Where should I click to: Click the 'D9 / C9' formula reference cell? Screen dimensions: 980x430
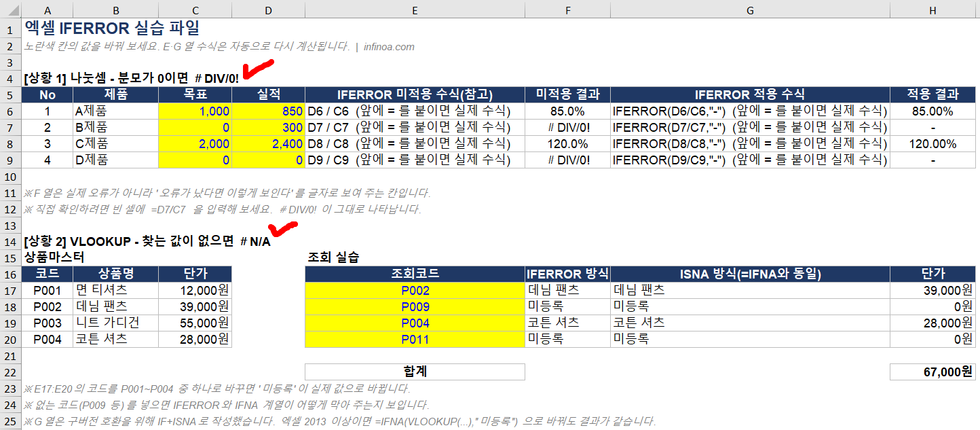[x=415, y=160]
